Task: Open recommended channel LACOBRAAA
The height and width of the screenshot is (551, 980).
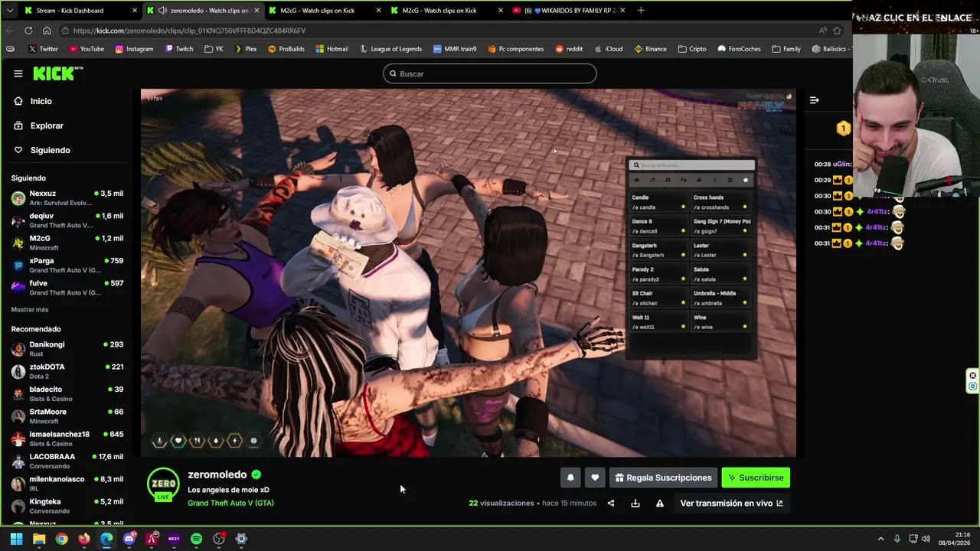Action: pyautogui.click(x=67, y=461)
